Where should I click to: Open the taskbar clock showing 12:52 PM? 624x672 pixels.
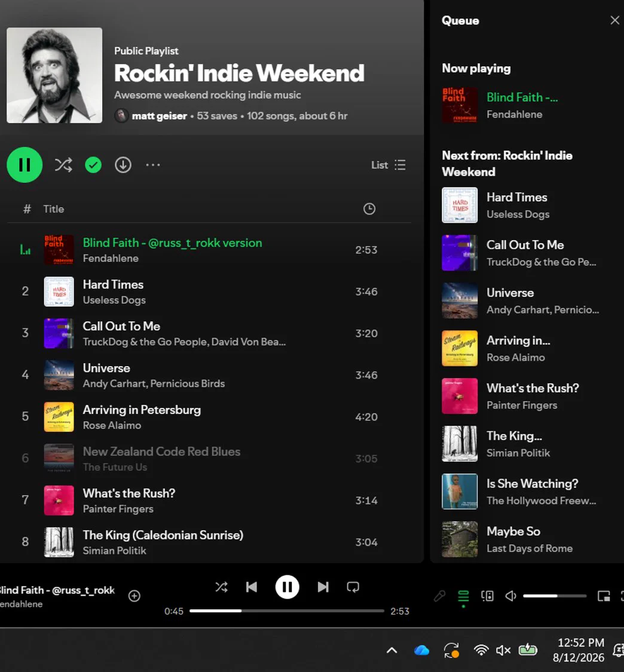coord(579,650)
